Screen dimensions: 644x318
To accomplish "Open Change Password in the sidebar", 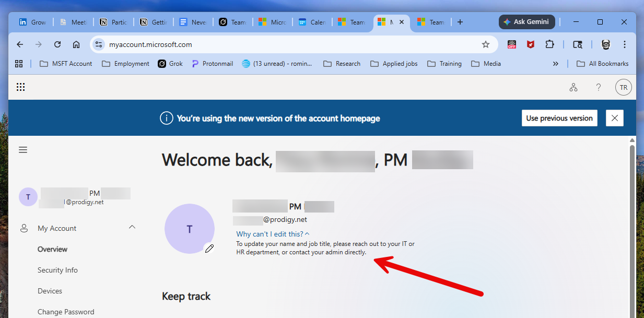I will pos(66,312).
